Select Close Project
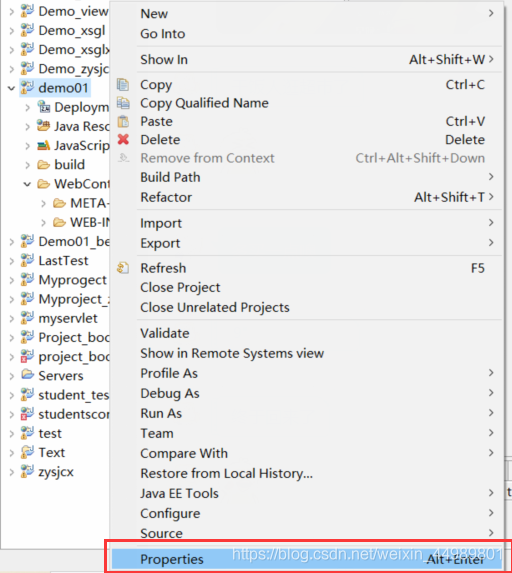 [x=307, y=287]
